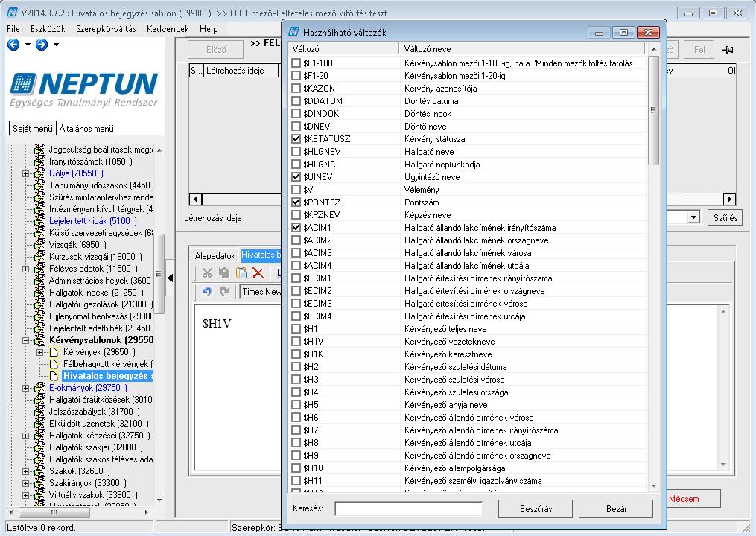The height and width of the screenshot is (536, 756).
Task: Check the $HLGNEV checkbox
Action: 296,151
